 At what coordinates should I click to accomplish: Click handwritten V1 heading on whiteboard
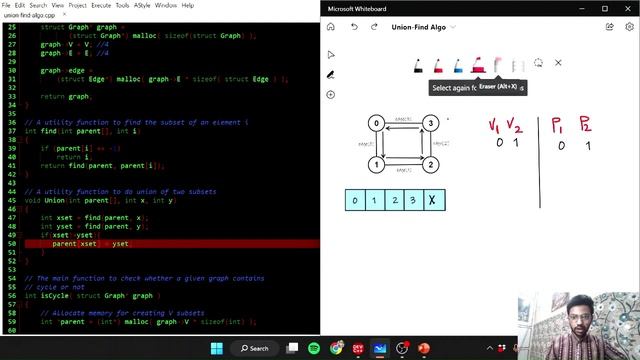(x=494, y=126)
